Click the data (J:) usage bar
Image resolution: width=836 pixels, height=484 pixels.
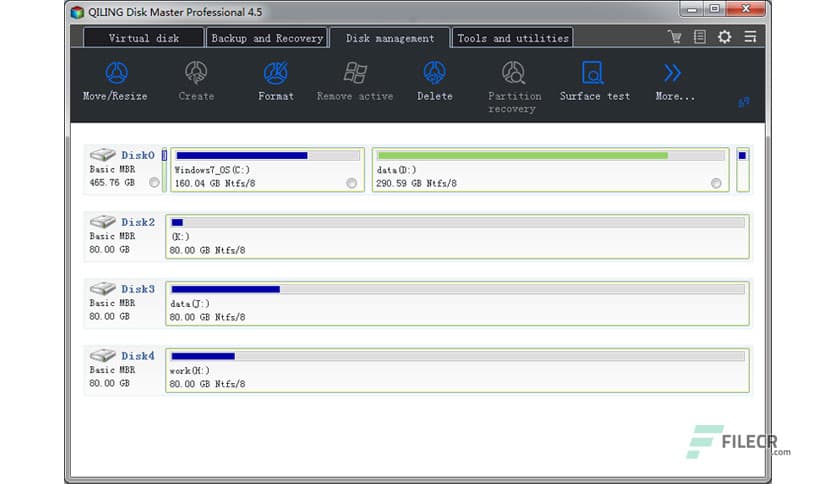(x=457, y=289)
